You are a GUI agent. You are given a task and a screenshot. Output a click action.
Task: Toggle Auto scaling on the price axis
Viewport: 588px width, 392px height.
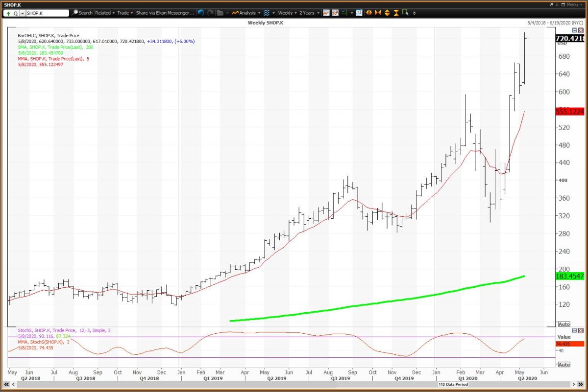tap(564, 324)
